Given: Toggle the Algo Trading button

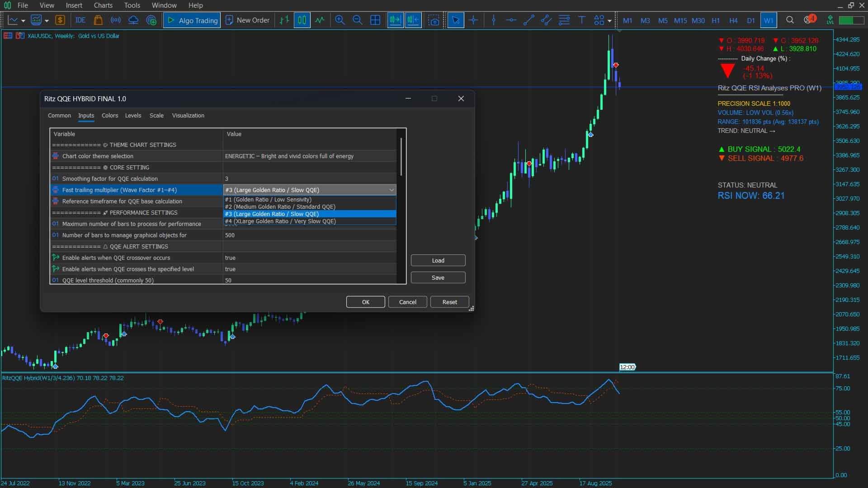Looking at the screenshot, I should coord(192,20).
